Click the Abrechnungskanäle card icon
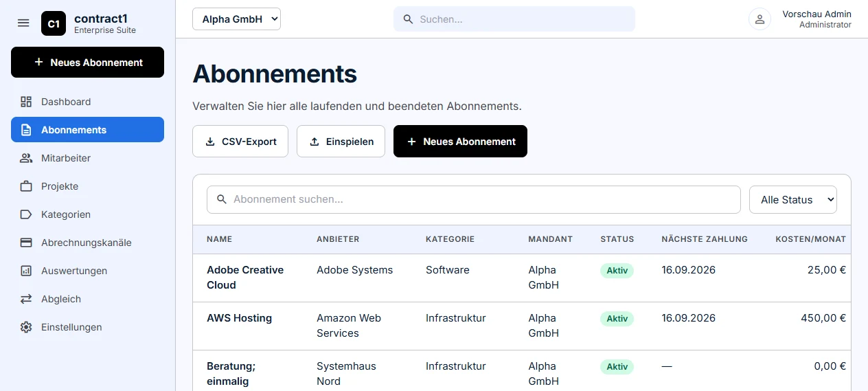868x391 pixels. pos(26,243)
